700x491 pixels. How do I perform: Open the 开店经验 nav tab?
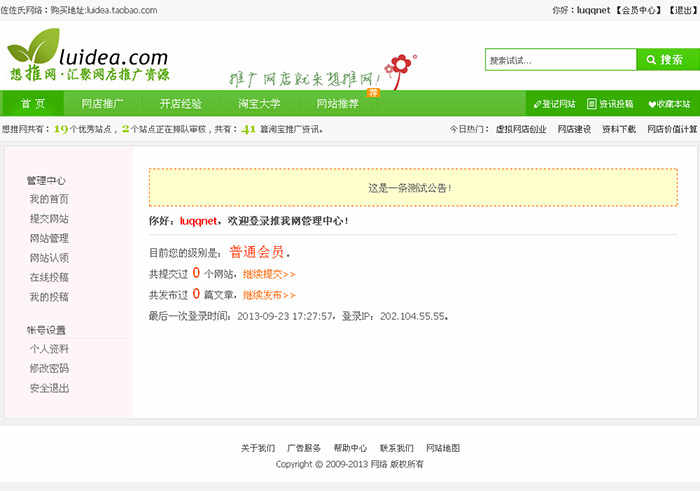click(x=181, y=104)
